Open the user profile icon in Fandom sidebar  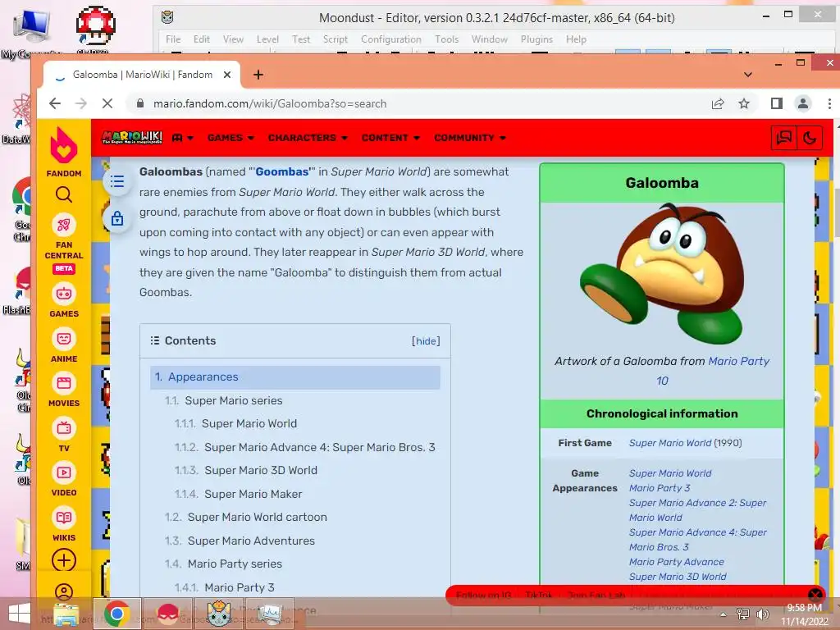click(x=64, y=592)
